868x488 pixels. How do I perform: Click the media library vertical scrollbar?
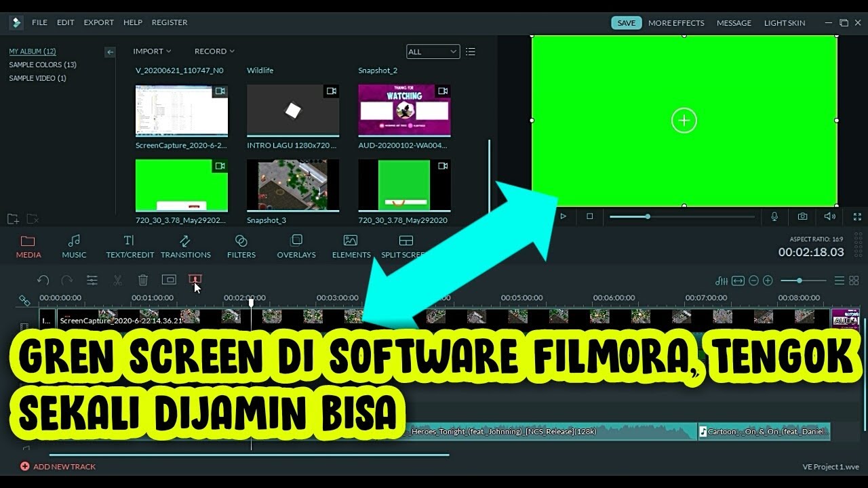[489, 176]
